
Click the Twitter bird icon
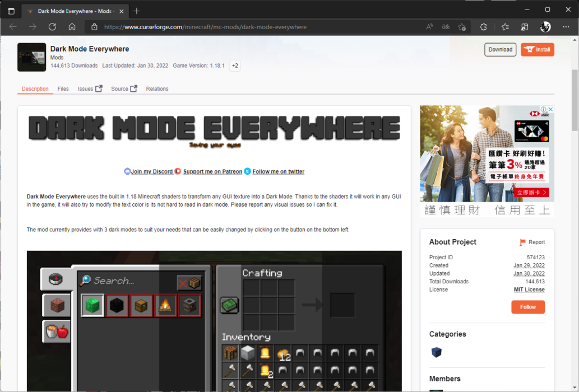pyautogui.click(x=247, y=171)
